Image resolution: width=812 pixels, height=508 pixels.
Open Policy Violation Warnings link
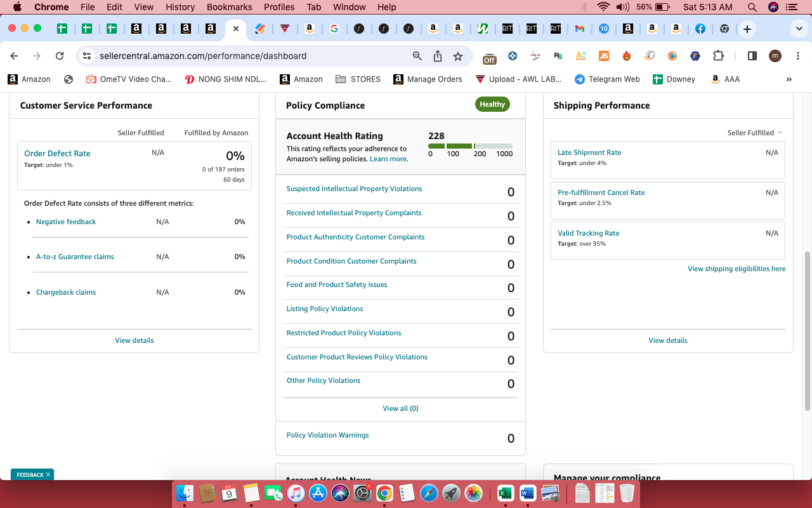[327, 435]
